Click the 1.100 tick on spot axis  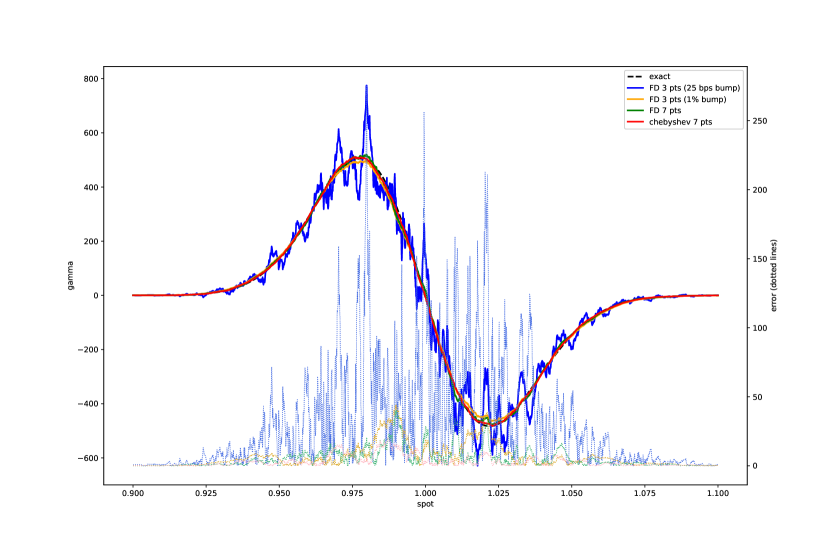[718, 493]
